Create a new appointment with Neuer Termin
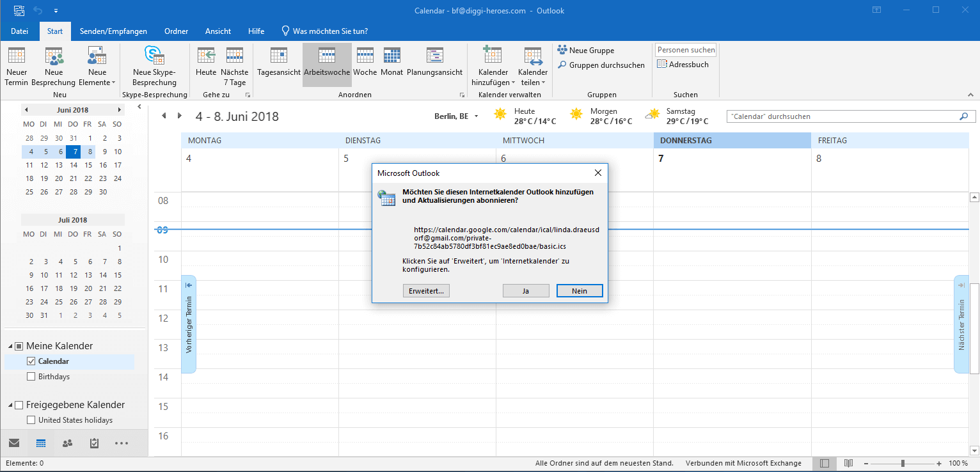This screenshot has width=980, height=472. tap(17, 67)
